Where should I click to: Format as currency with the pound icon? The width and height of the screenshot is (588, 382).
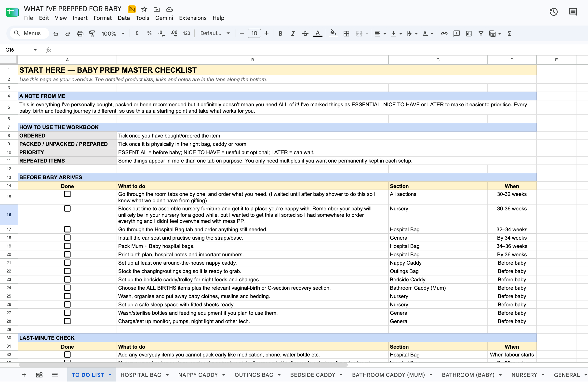click(137, 33)
